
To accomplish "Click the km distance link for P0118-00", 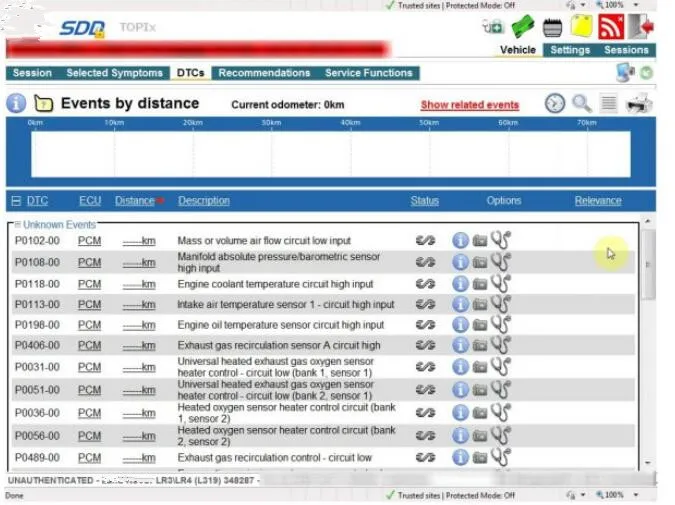I will click(139, 284).
